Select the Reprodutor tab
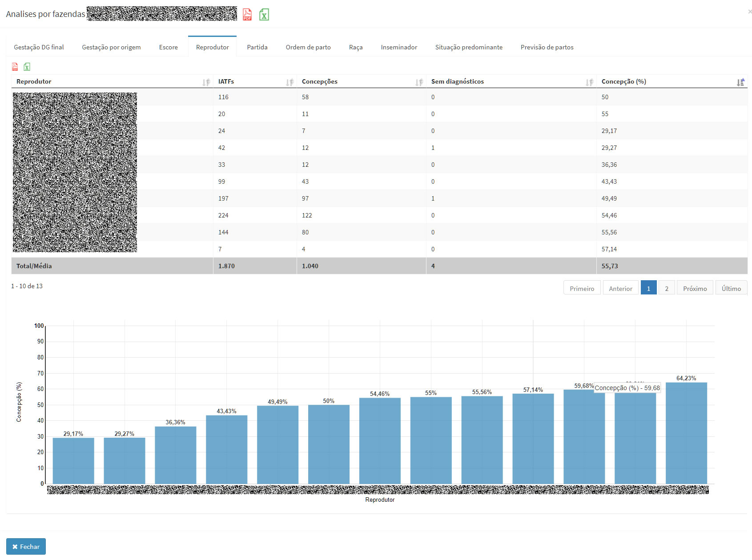Image resolution: width=752 pixels, height=560 pixels. pyautogui.click(x=212, y=47)
